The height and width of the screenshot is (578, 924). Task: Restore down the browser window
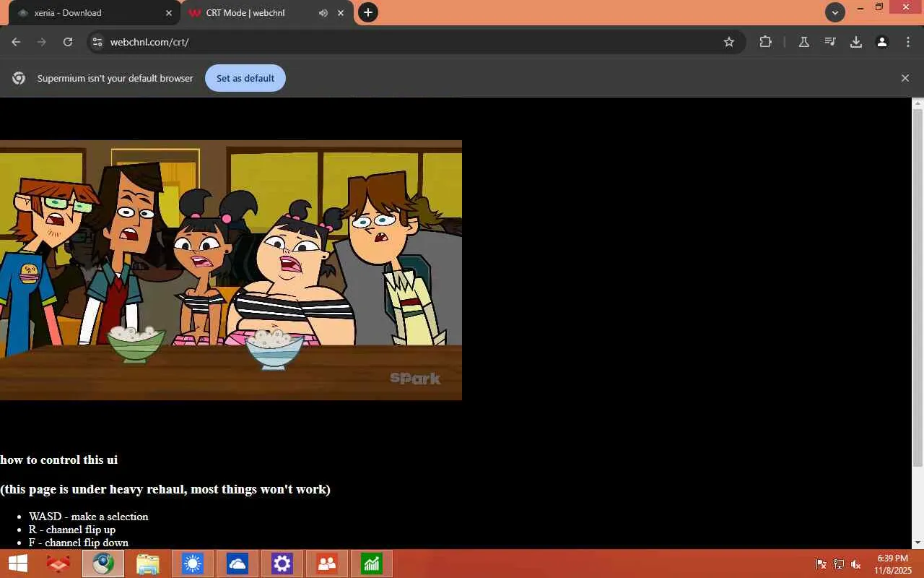point(879,7)
